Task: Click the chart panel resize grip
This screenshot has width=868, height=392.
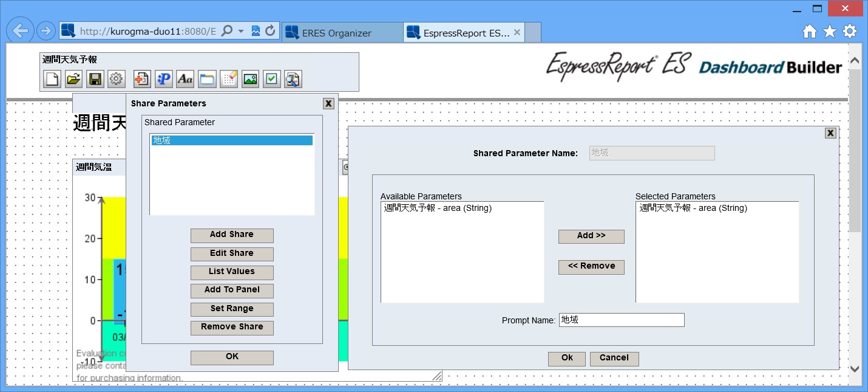Action: [x=437, y=376]
